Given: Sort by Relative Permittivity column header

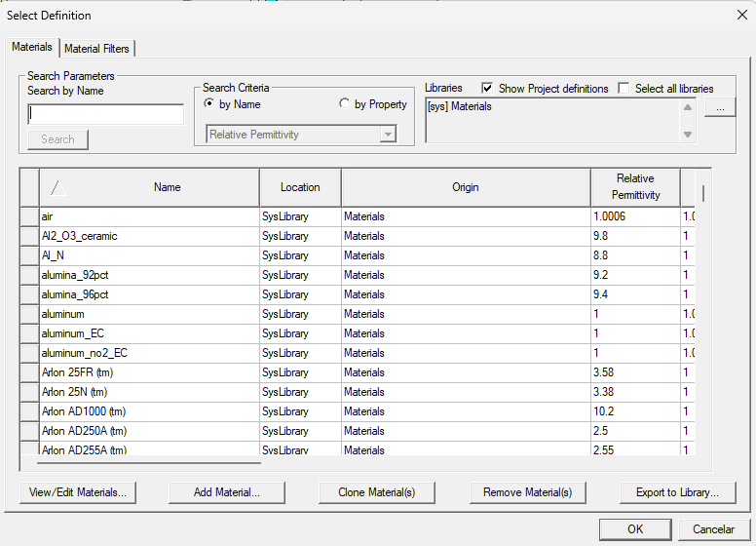Looking at the screenshot, I should click(x=635, y=187).
